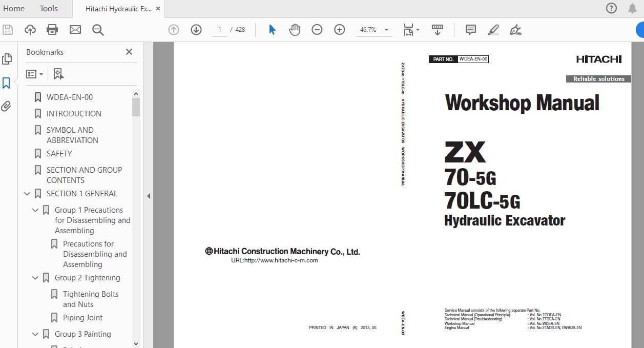
Task: Close the Bookmarks panel
Action: coord(129,52)
